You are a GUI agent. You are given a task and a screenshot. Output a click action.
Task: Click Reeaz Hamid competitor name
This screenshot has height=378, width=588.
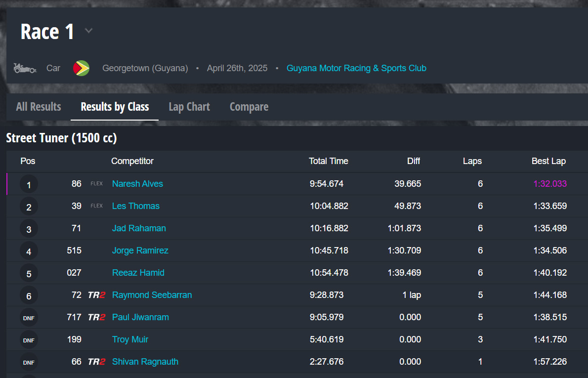[138, 273]
